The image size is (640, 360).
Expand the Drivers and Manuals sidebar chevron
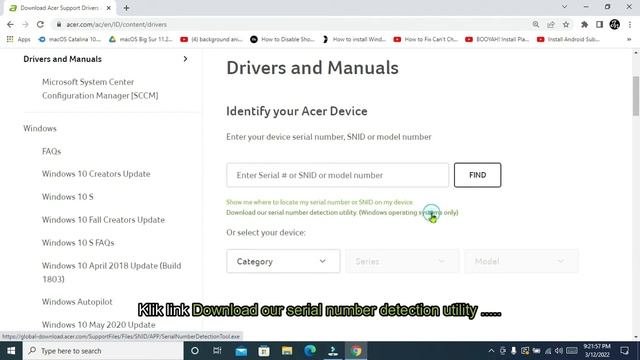tap(185, 59)
